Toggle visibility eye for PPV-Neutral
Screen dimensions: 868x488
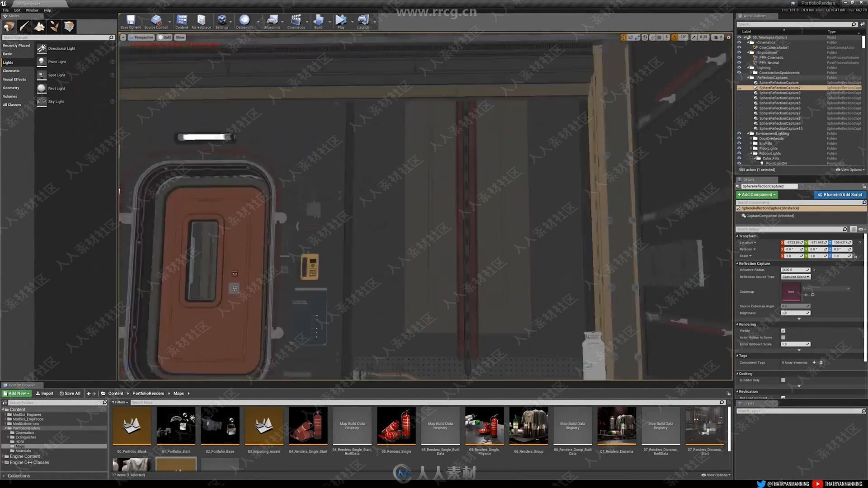(739, 62)
